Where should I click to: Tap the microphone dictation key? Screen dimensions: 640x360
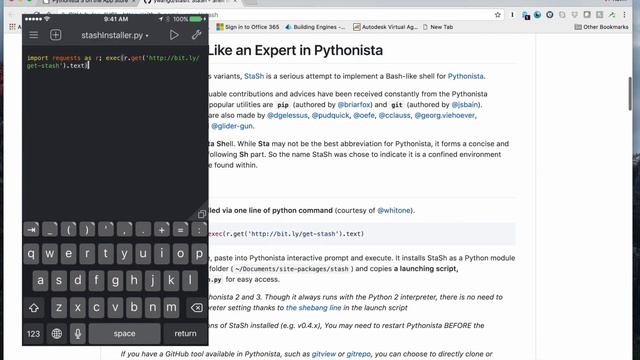[78, 333]
